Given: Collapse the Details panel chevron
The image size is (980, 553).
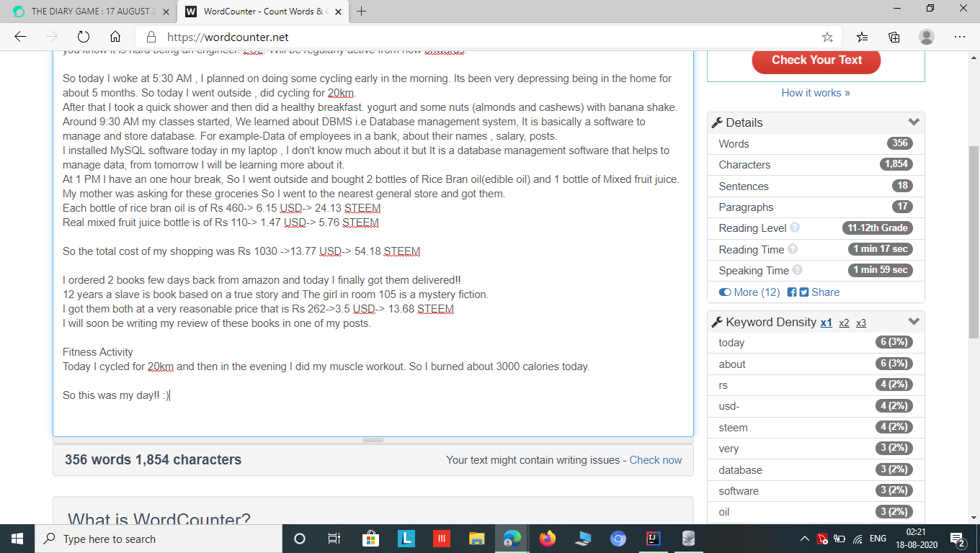Looking at the screenshot, I should coord(913,122).
